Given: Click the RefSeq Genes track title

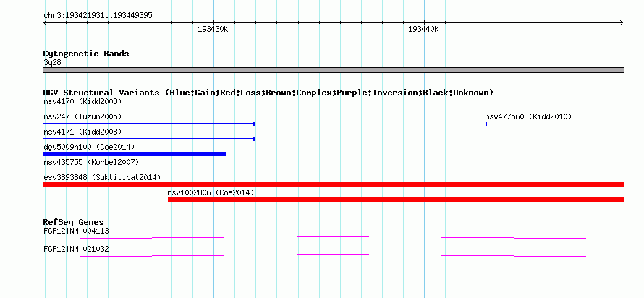Looking at the screenshot, I should click(x=74, y=223).
